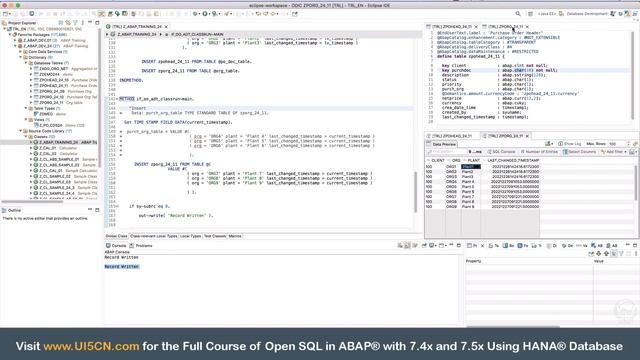Open the Problems view tab

(x=141, y=246)
